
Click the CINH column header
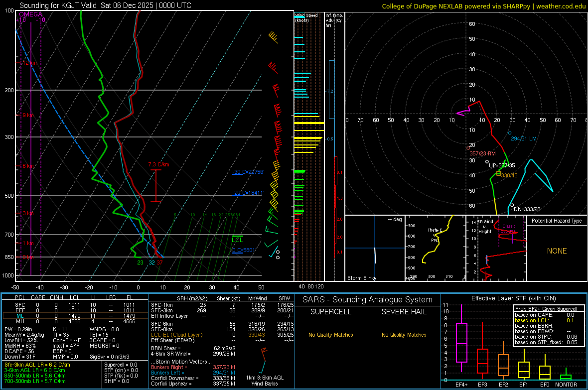[x=57, y=297]
